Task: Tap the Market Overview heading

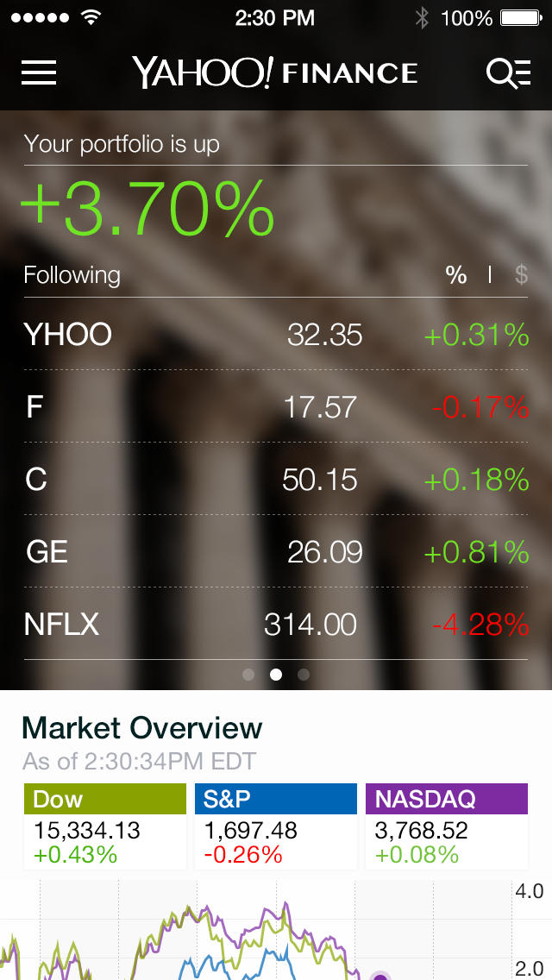Action: point(142,728)
